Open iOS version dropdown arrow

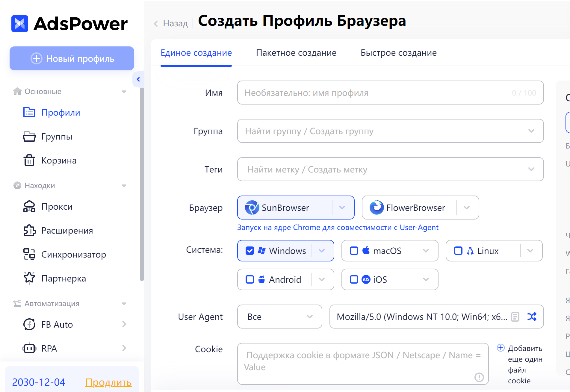point(426,279)
